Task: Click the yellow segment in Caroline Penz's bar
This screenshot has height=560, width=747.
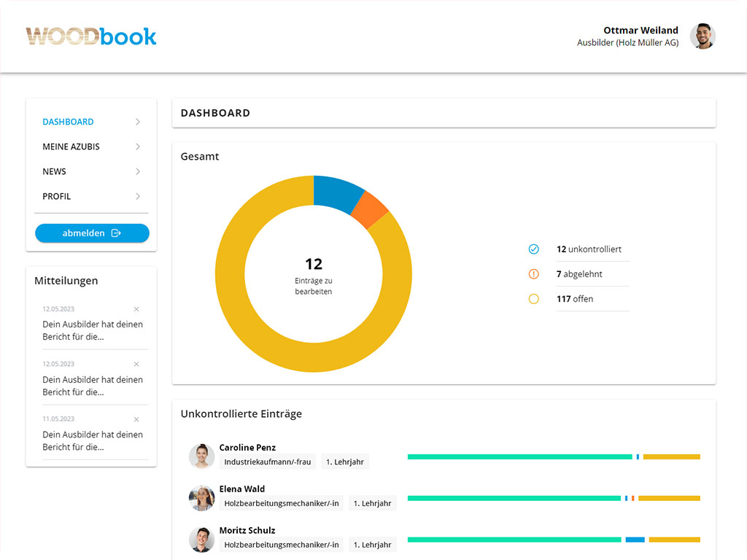Action: point(672,456)
